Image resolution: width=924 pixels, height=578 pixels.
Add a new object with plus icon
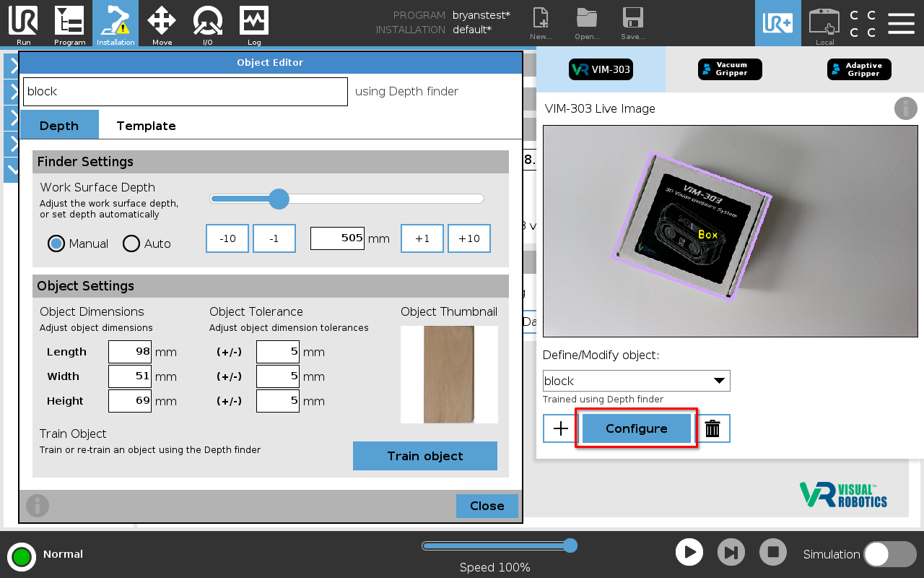tap(561, 428)
